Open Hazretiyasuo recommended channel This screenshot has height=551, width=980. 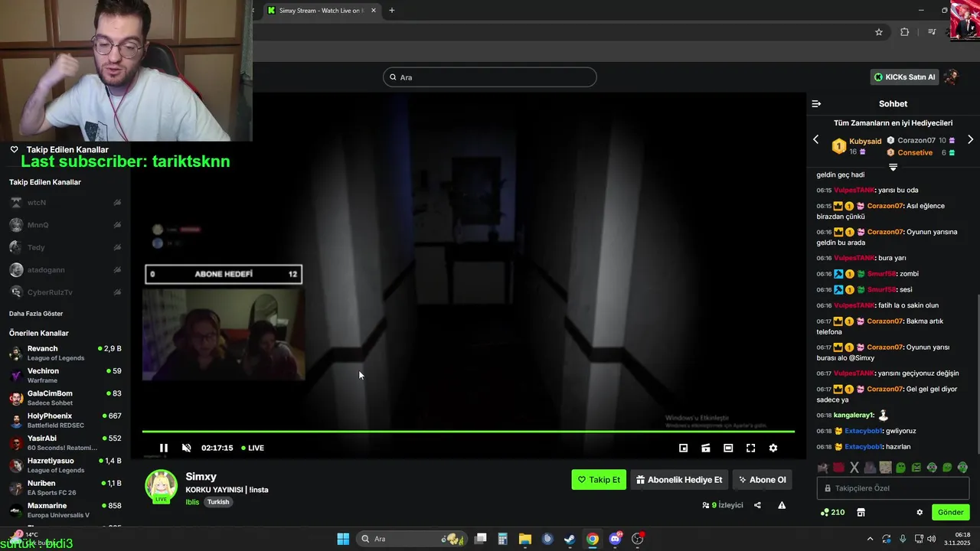click(65, 465)
